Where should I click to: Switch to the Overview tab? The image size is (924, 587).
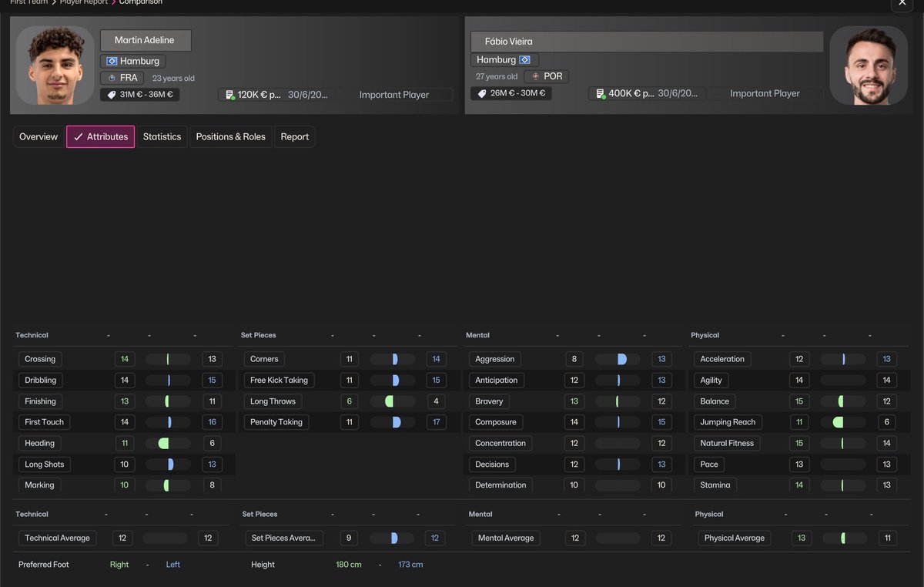pos(38,137)
